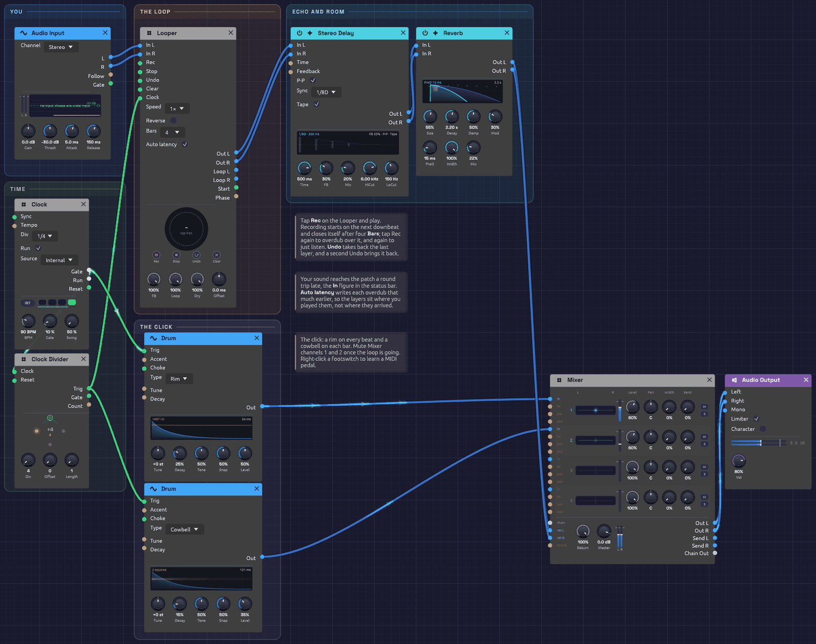Viewport: 816px width, 644px height.
Task: Click the BPM knob on the Clock
Action: (28, 321)
